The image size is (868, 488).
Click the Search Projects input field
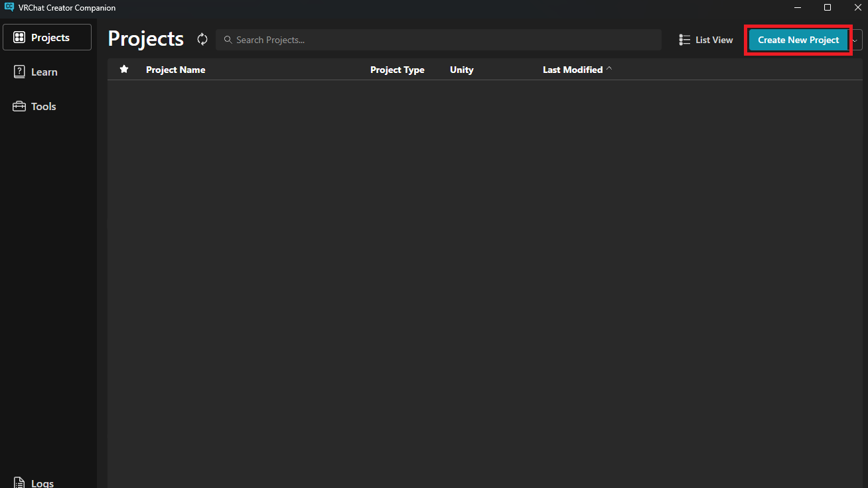coord(439,40)
